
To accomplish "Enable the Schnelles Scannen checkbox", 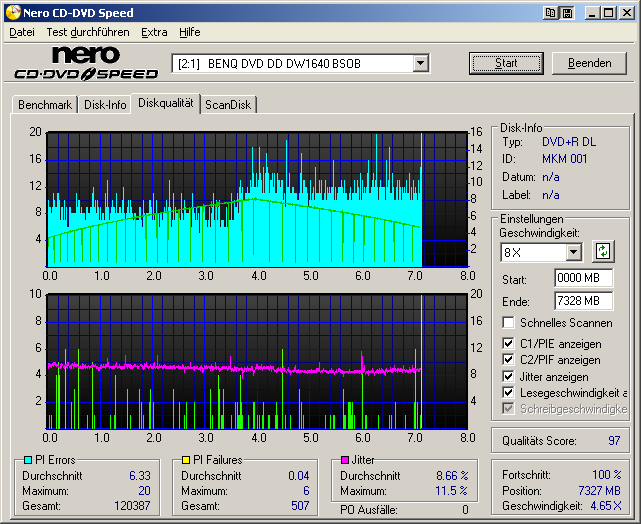I will (x=509, y=323).
